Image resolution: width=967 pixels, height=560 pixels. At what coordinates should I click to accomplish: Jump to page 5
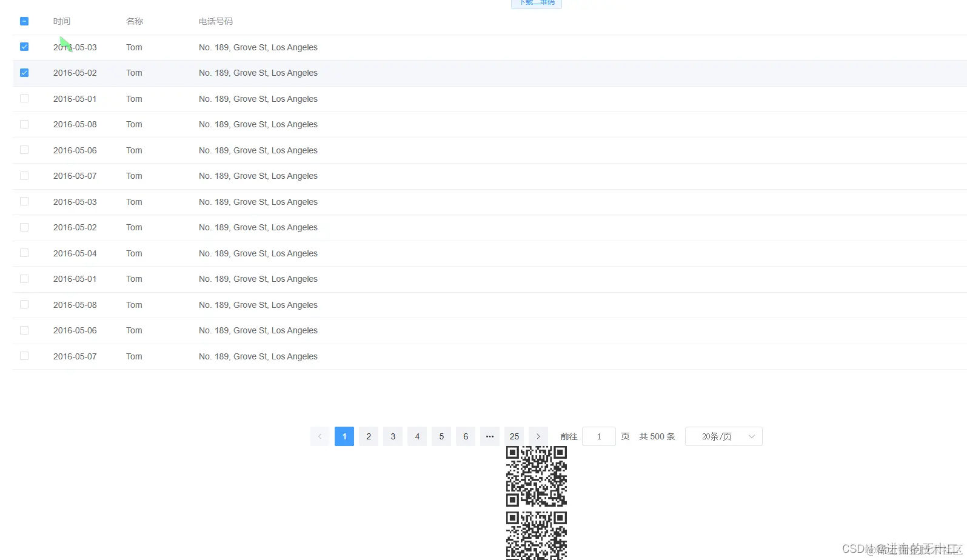click(x=441, y=436)
